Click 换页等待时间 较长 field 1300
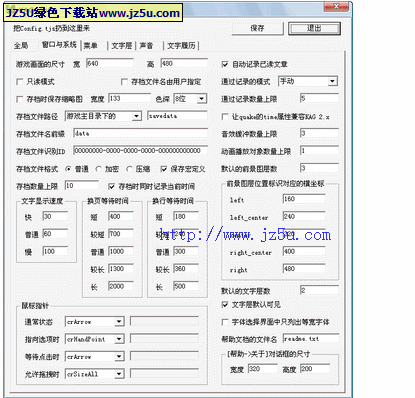Screen dimensions: 415x398 pos(121,269)
